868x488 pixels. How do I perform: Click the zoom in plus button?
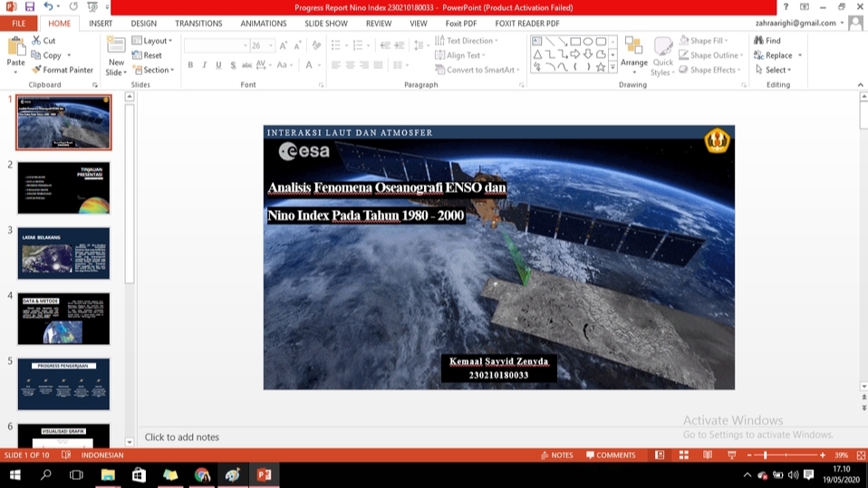click(823, 455)
